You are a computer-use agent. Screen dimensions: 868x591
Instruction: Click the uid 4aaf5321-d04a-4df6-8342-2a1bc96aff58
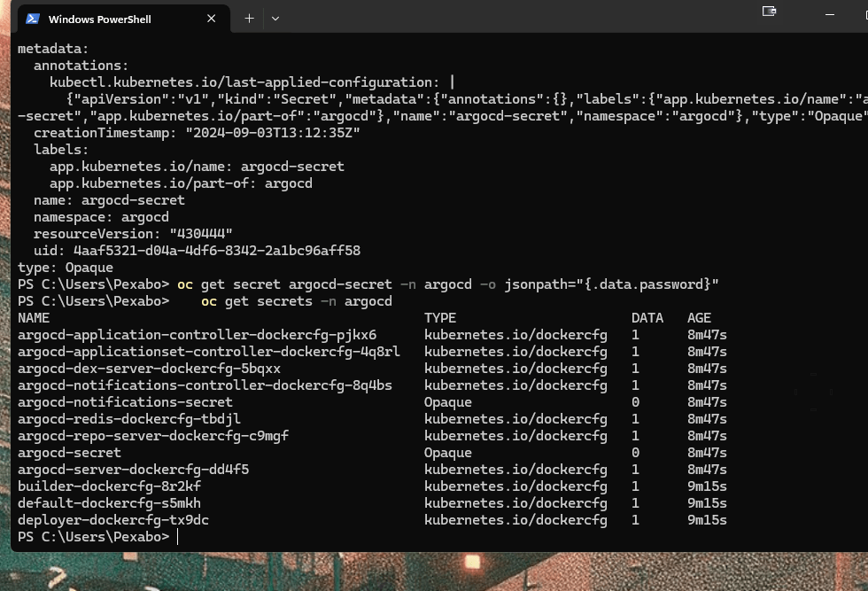217,251
